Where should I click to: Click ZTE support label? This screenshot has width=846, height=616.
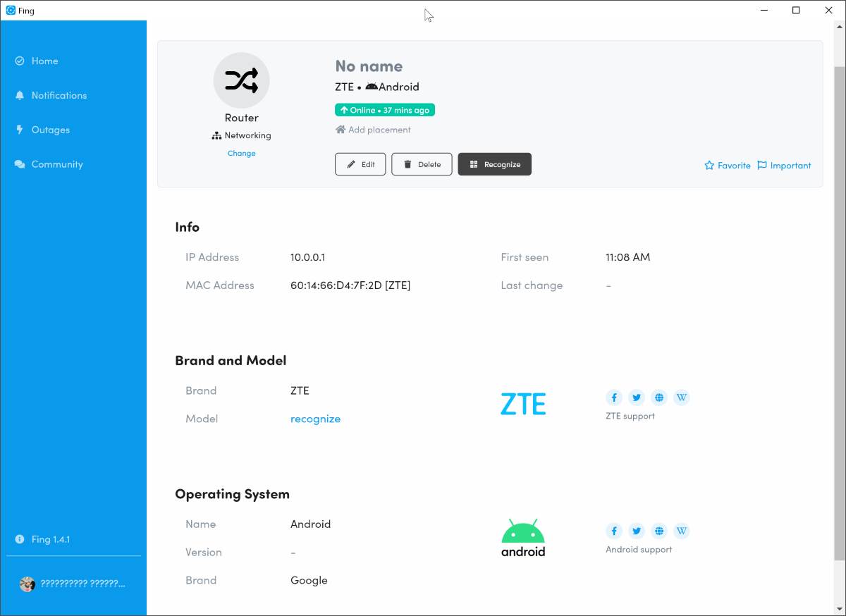pos(630,416)
